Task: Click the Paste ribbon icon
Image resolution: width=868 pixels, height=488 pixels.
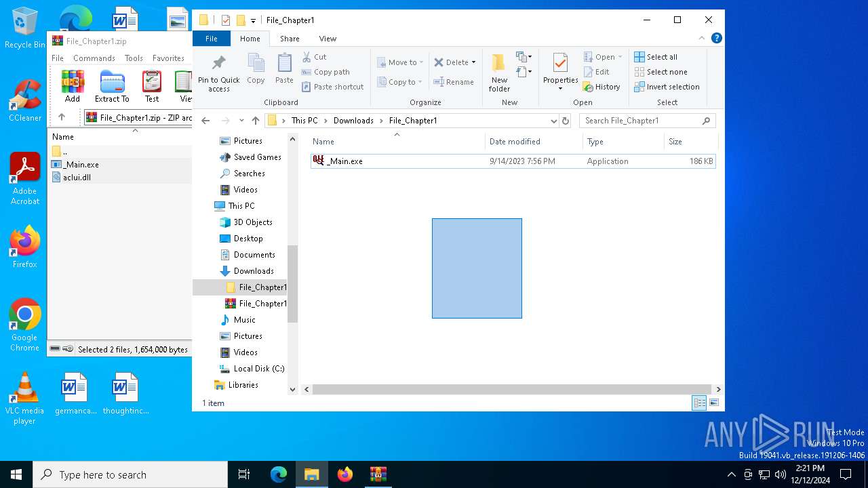Action: (x=284, y=69)
